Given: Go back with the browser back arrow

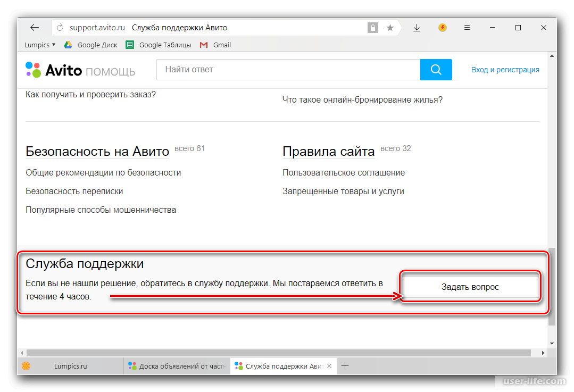Looking at the screenshot, I should click(x=35, y=28).
